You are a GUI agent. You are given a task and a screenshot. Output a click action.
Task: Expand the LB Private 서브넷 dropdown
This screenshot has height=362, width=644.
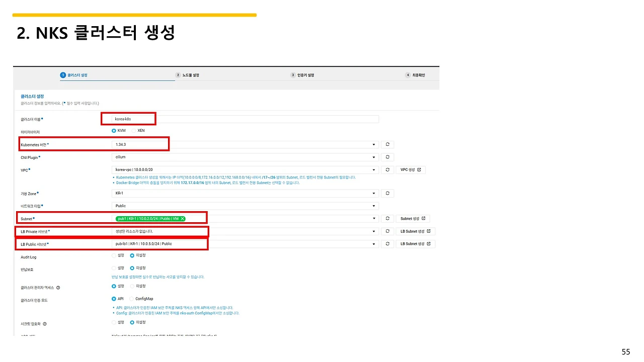(245, 231)
